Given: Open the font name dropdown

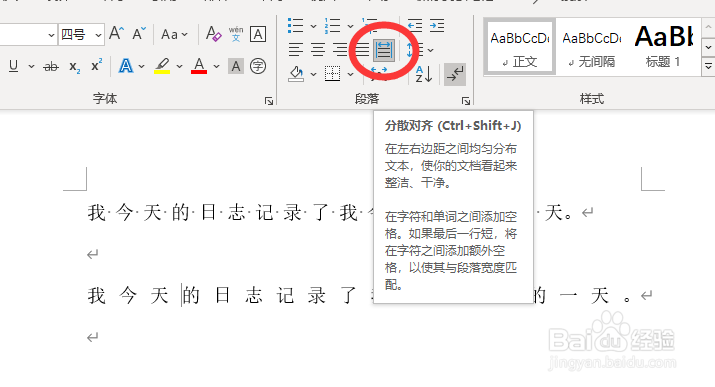Looking at the screenshot, I should (x=51, y=35).
